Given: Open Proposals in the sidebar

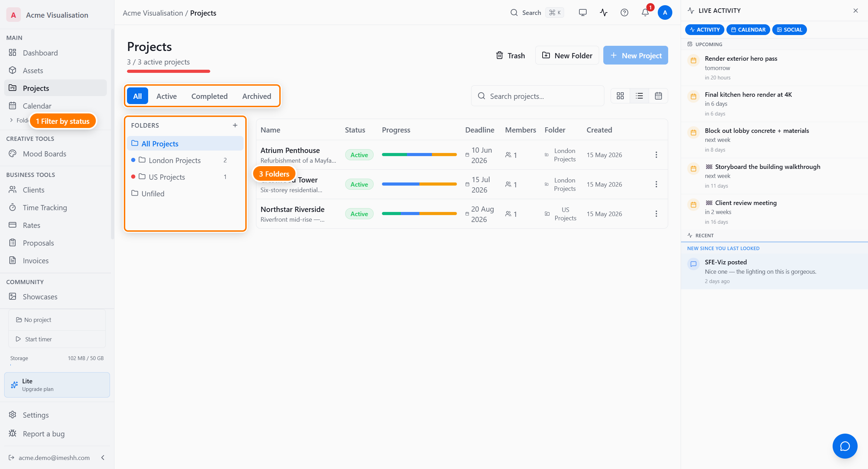Looking at the screenshot, I should pos(56,243).
